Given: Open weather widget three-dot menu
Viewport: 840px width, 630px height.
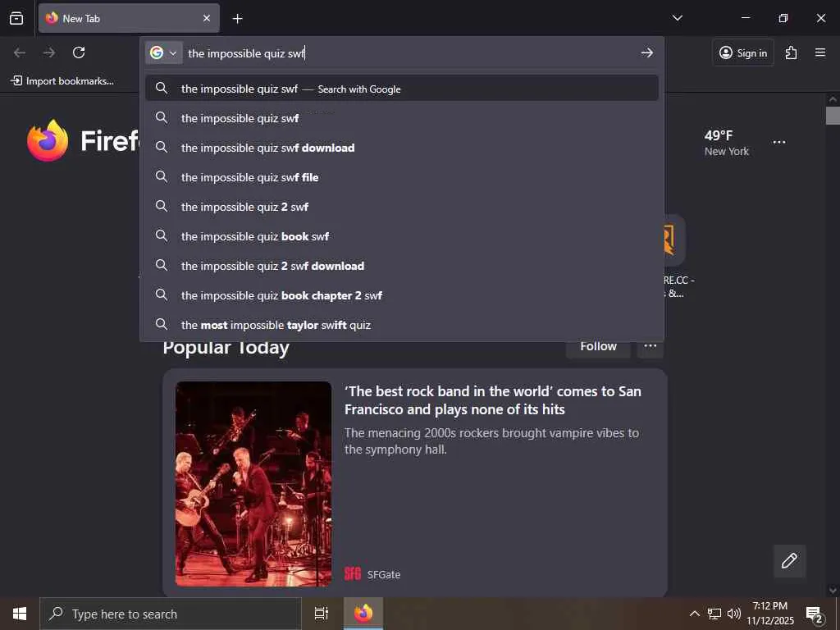Looking at the screenshot, I should (x=779, y=143).
